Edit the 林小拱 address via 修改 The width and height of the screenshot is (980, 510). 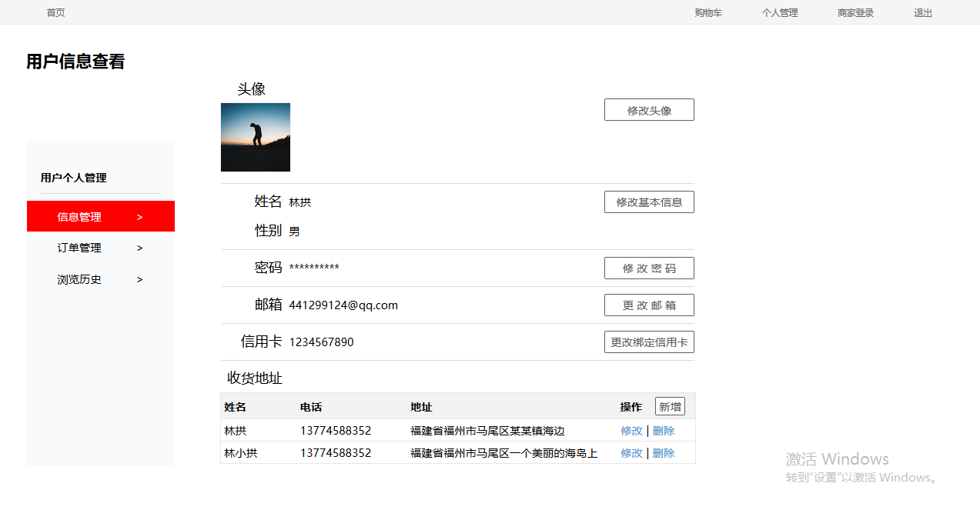[631, 453]
